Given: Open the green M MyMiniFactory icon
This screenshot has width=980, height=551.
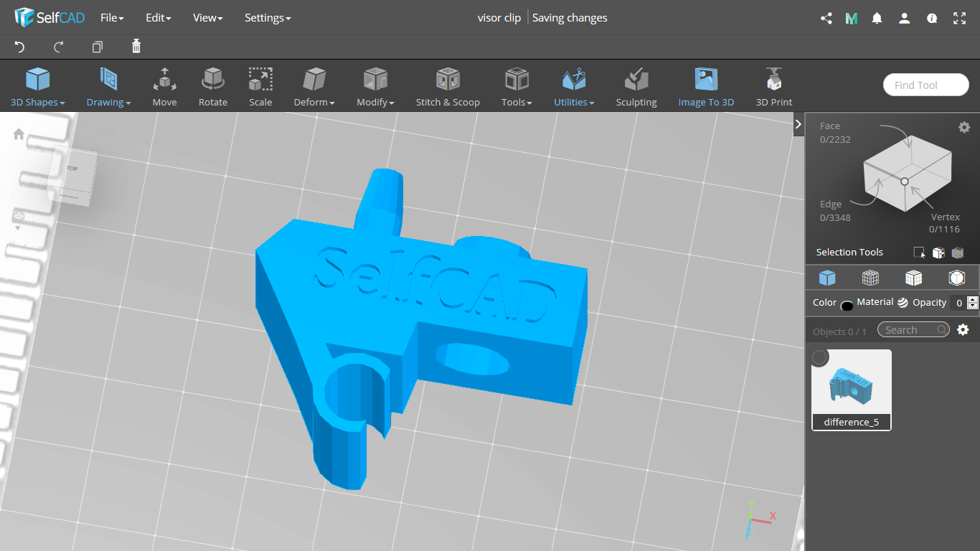Looking at the screenshot, I should [852, 18].
